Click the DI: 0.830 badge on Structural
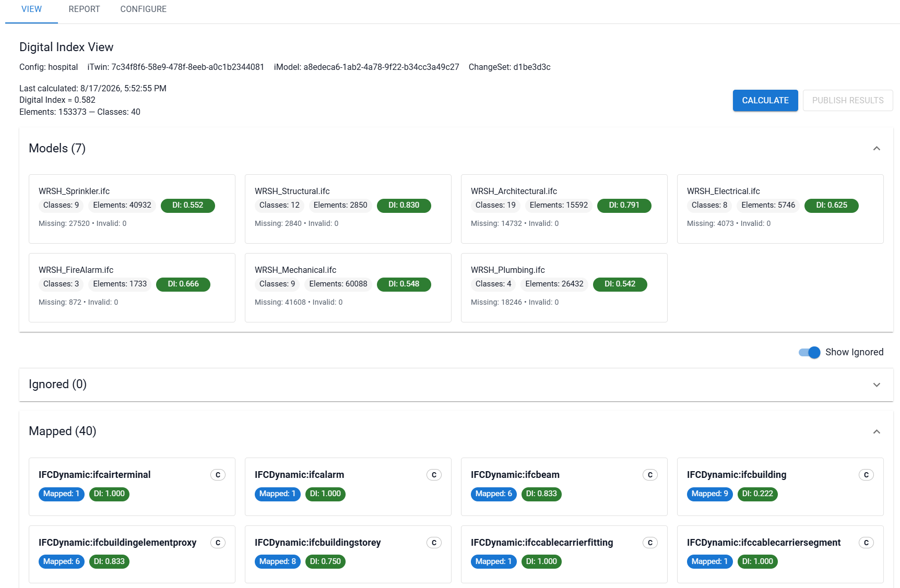 coord(404,206)
